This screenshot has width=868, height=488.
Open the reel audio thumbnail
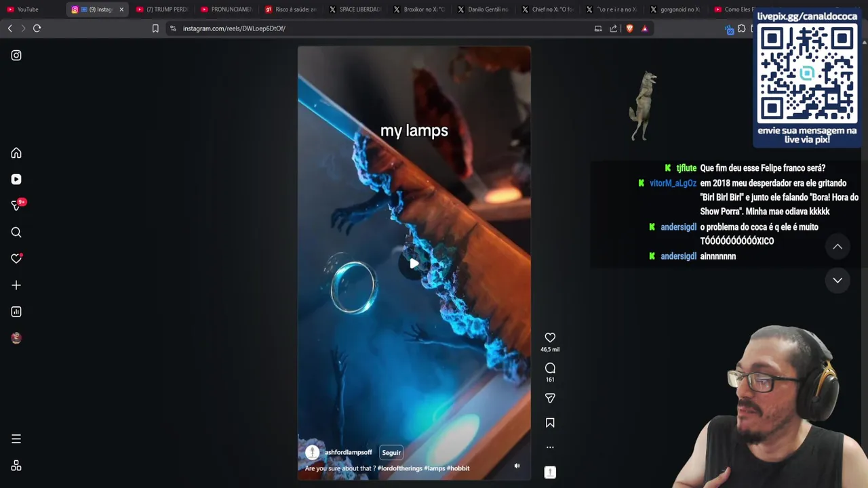click(x=550, y=472)
